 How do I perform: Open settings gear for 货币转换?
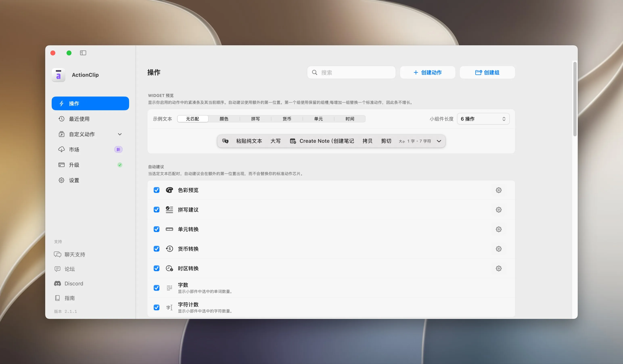[x=499, y=249]
